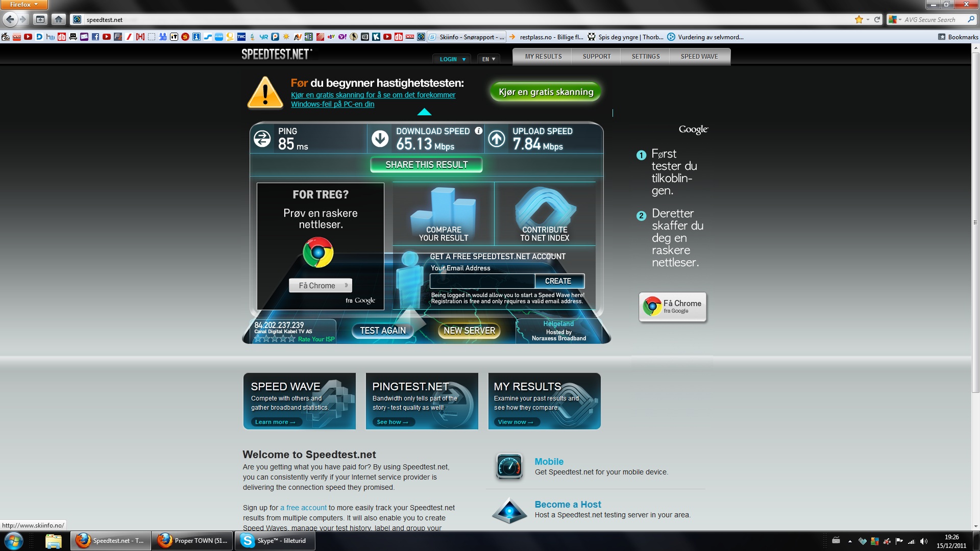The width and height of the screenshot is (980, 551).
Task: Click the Mobile speedometer icon
Action: coord(509,466)
